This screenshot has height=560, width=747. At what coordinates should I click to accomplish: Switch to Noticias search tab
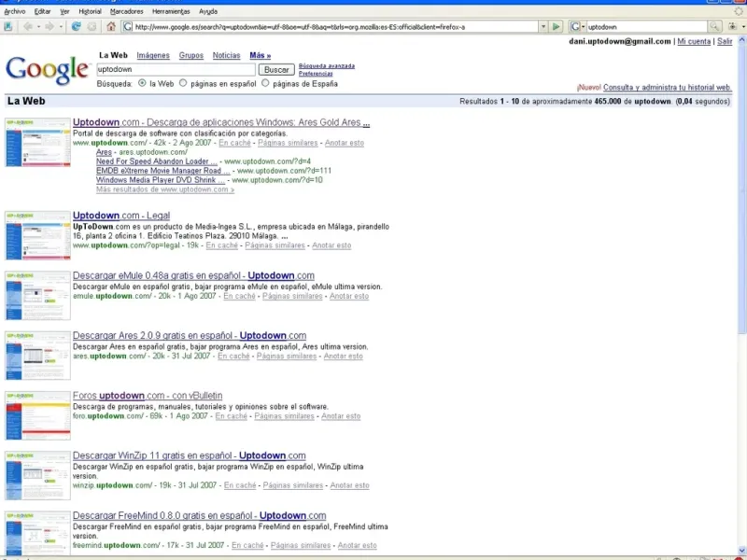click(x=226, y=55)
